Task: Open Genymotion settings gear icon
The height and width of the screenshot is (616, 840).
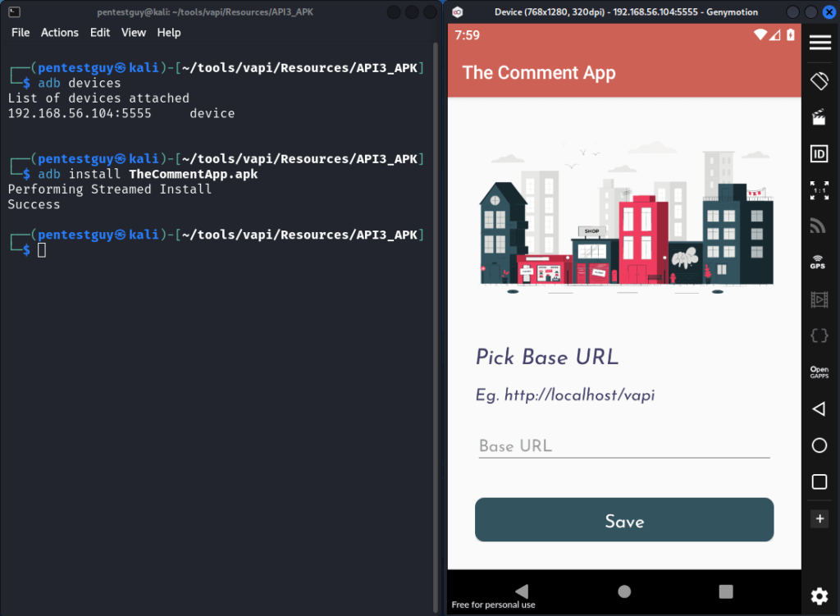Action: [x=819, y=596]
